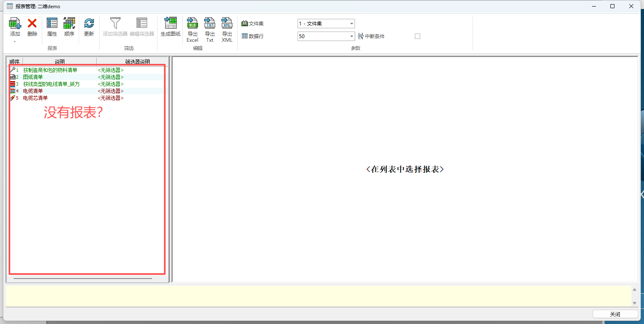
Task: Export report with 导出 XML
Action: click(227, 29)
